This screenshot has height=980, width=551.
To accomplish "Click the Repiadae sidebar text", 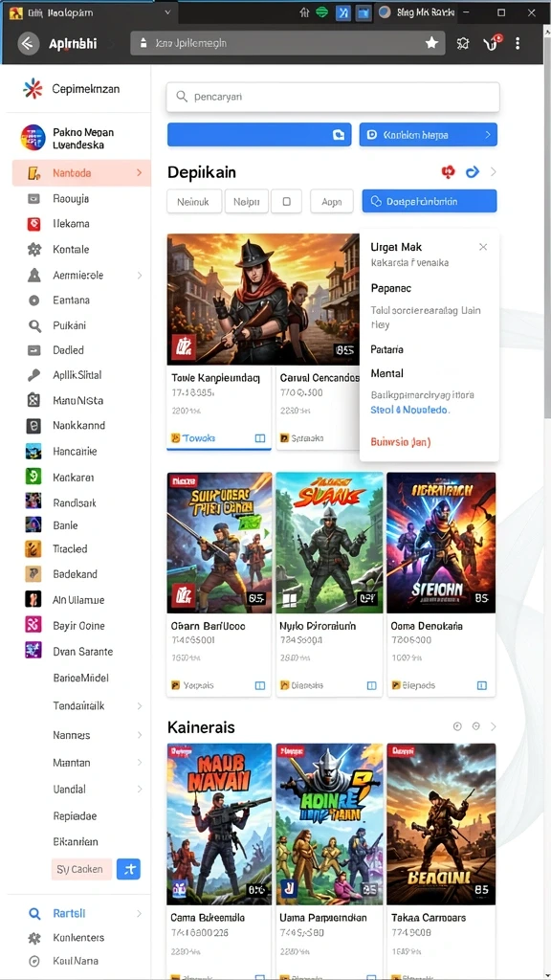I will (75, 815).
